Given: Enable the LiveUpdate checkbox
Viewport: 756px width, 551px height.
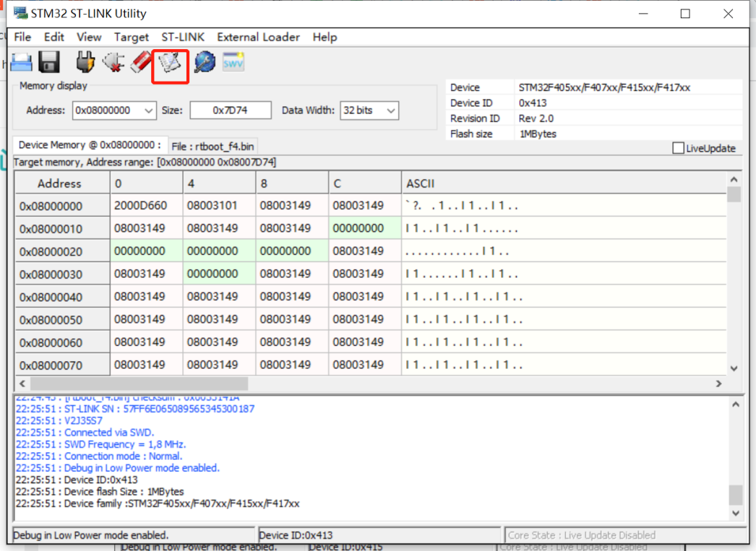Looking at the screenshot, I should click(678, 148).
